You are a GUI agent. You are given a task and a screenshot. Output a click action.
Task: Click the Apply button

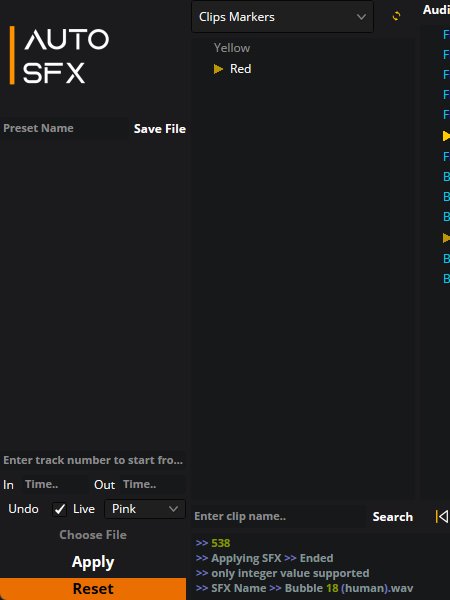[x=93, y=562]
